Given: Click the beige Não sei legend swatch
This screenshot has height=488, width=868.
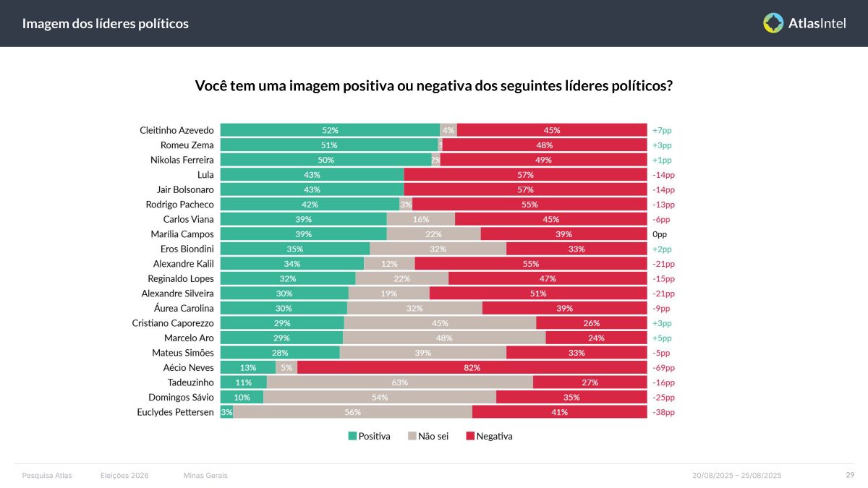Looking at the screenshot, I should 412,436.
